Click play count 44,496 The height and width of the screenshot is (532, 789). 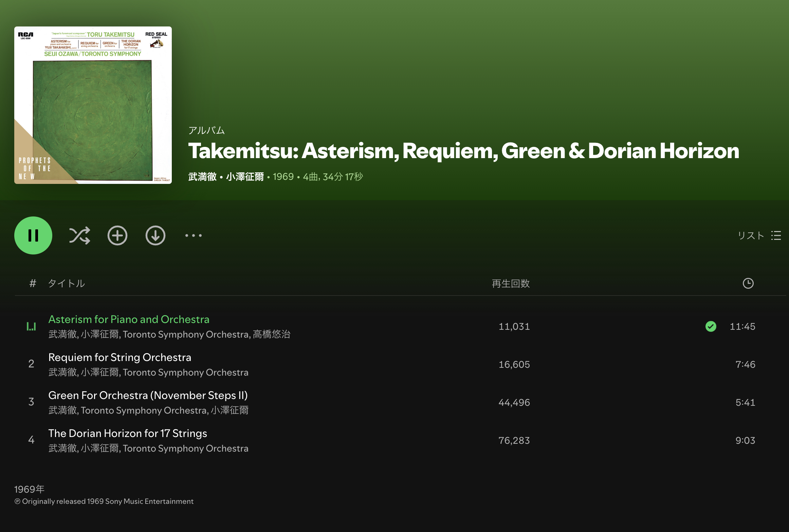tap(514, 402)
